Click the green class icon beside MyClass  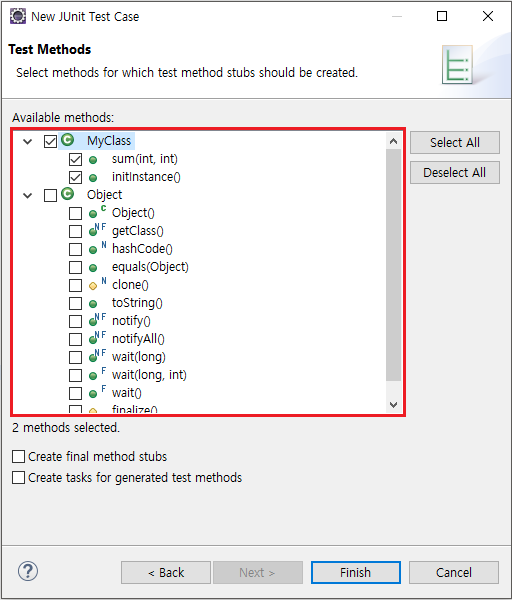[x=68, y=140]
